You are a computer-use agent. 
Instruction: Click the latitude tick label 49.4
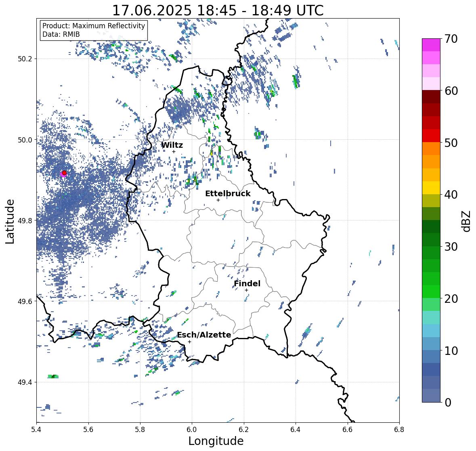pyautogui.click(x=25, y=382)
